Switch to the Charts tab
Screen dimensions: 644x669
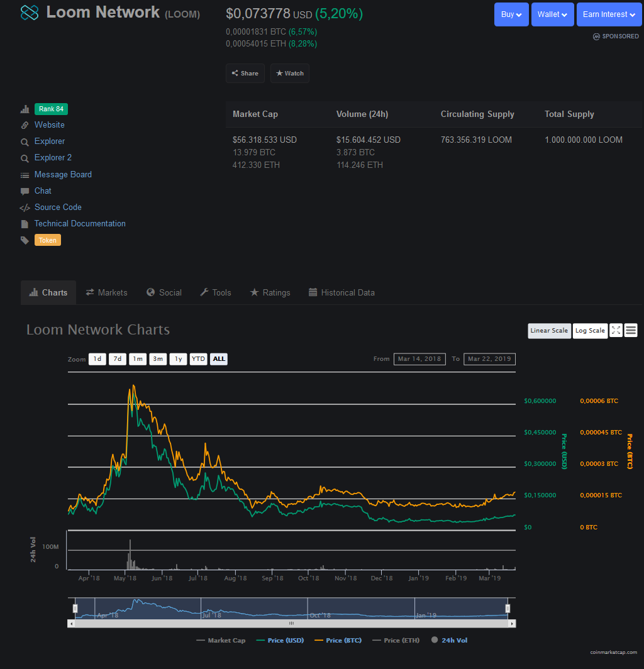48,293
